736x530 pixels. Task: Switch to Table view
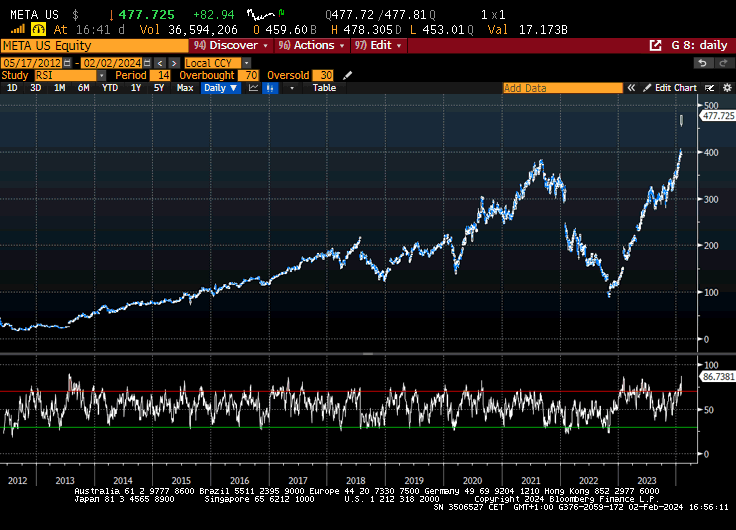coord(324,88)
